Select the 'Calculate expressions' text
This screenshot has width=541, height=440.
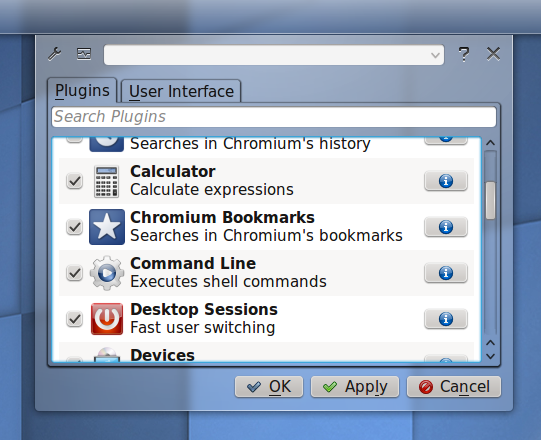coord(212,189)
